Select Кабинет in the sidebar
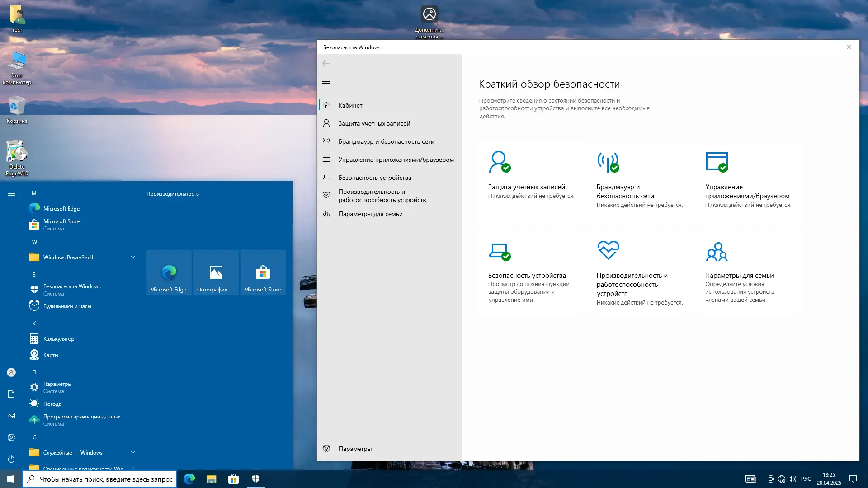868x488 pixels. click(x=350, y=105)
